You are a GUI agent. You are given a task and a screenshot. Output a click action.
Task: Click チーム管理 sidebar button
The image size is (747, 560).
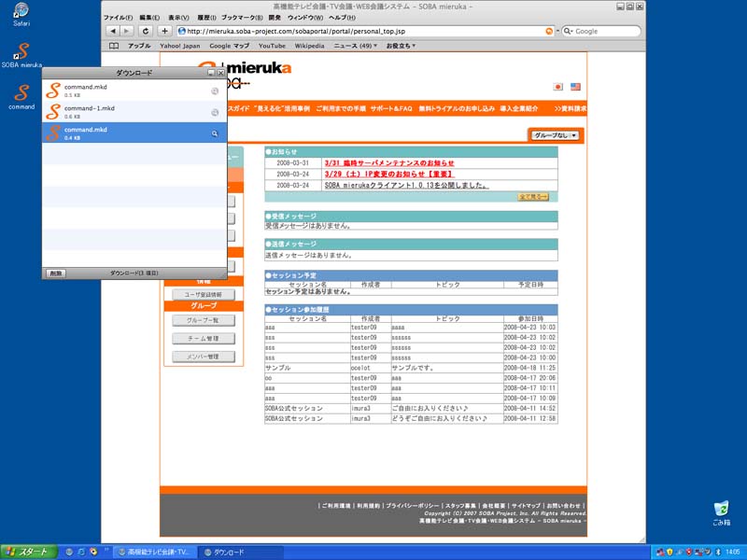(204, 339)
